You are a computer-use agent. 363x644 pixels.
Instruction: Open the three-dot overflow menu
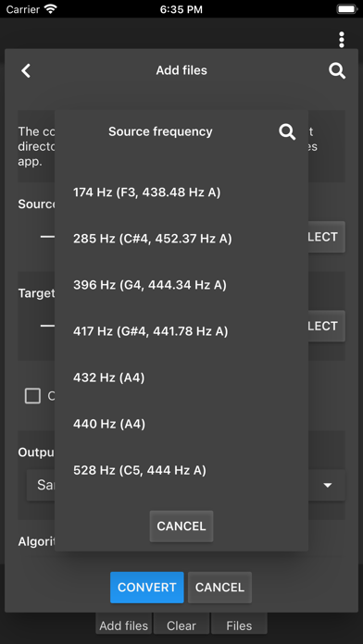(x=341, y=40)
